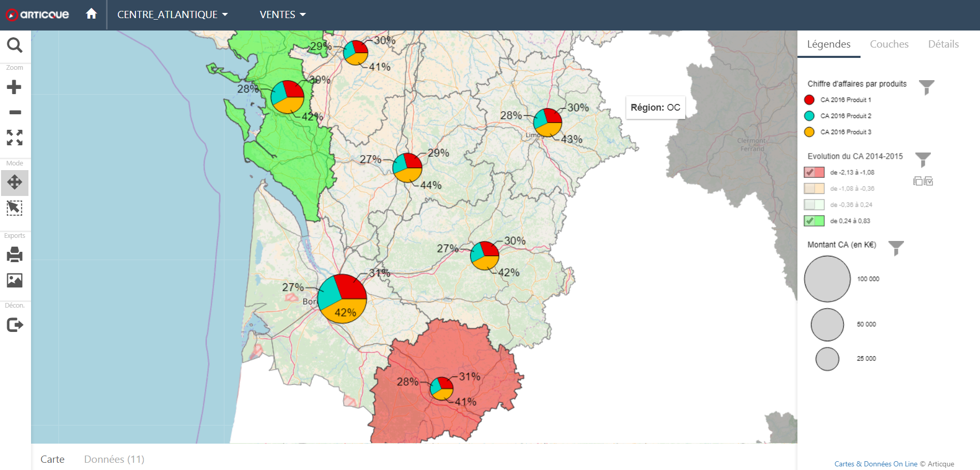Click the pie chart in the red region

tap(442, 388)
